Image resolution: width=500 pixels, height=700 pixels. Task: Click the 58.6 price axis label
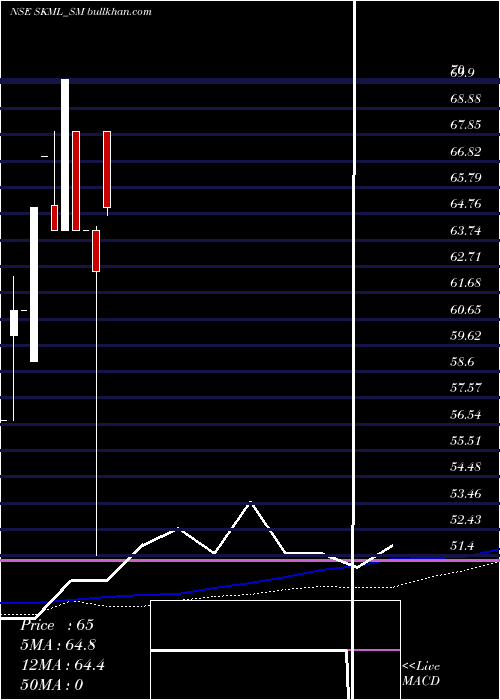(x=462, y=362)
